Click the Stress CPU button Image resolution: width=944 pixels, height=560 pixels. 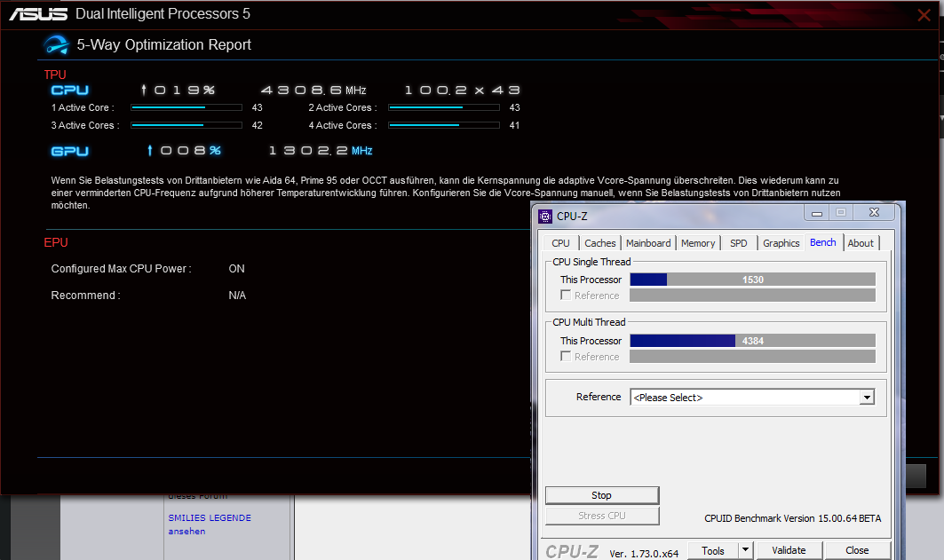(602, 516)
